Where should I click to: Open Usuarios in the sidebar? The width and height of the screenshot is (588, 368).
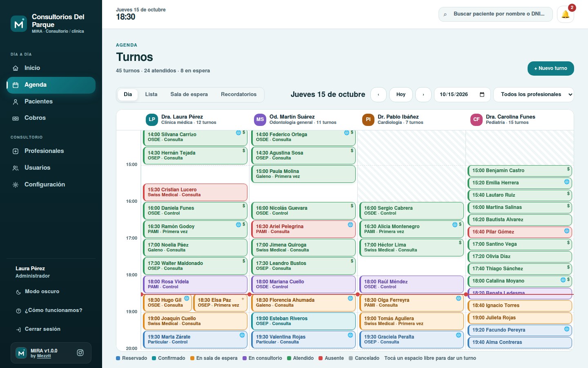click(51, 168)
